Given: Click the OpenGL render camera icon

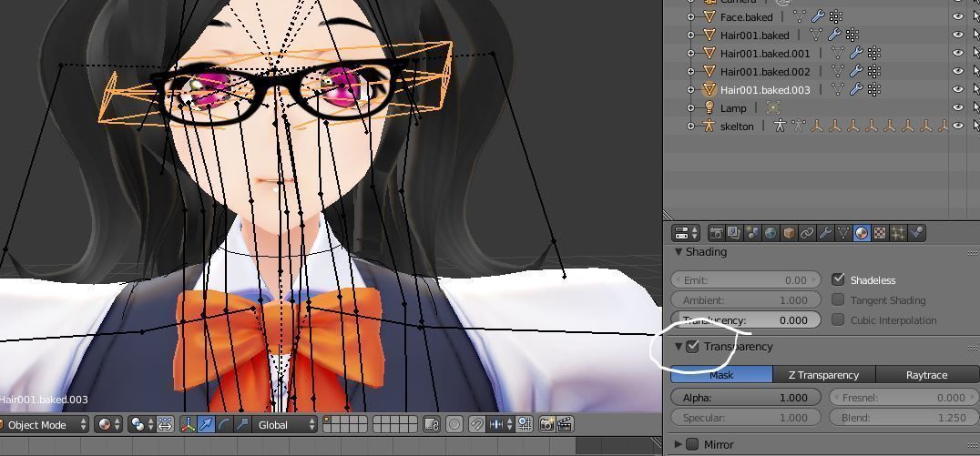Looking at the screenshot, I should point(546,425).
